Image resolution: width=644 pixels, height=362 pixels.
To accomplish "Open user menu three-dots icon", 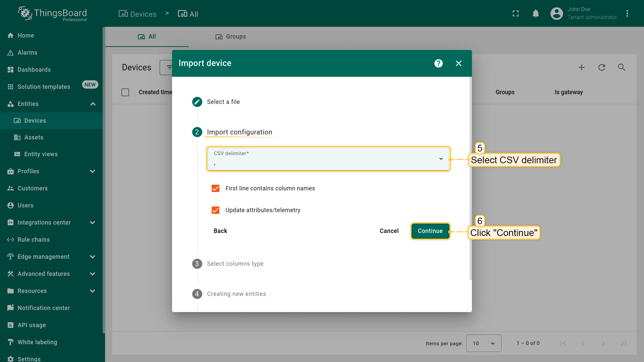I will 627,13.
